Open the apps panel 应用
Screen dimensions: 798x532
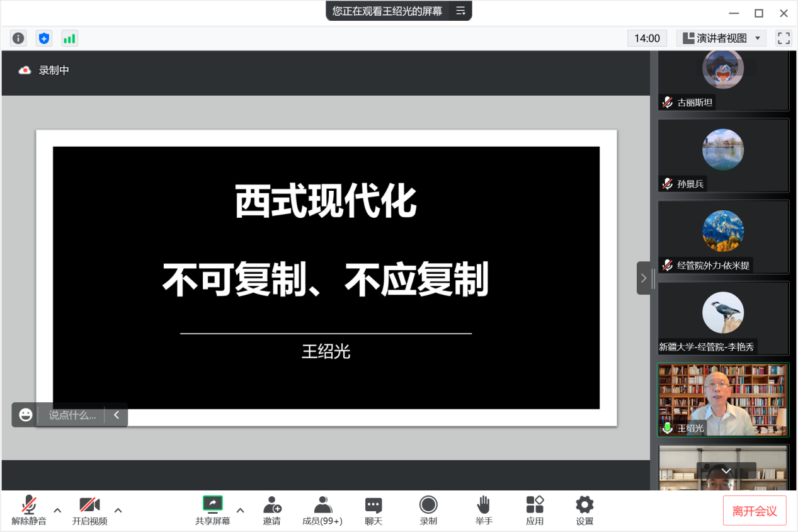pyautogui.click(x=534, y=510)
